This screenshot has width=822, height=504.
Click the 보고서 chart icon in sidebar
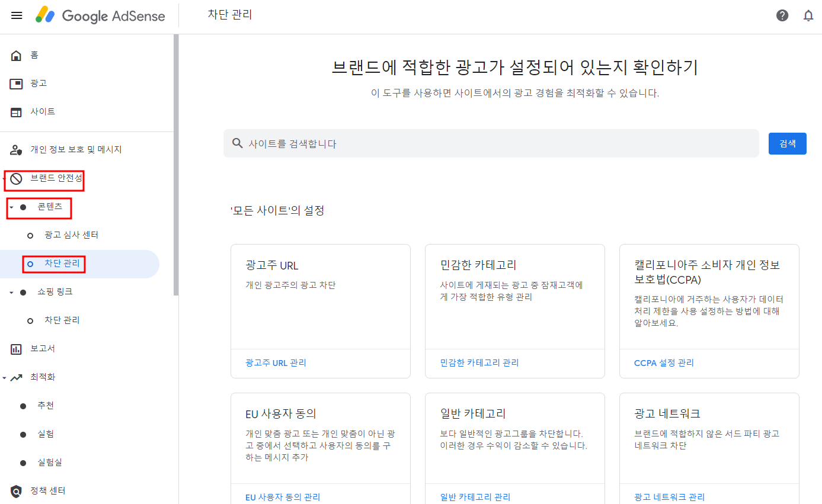click(x=16, y=349)
